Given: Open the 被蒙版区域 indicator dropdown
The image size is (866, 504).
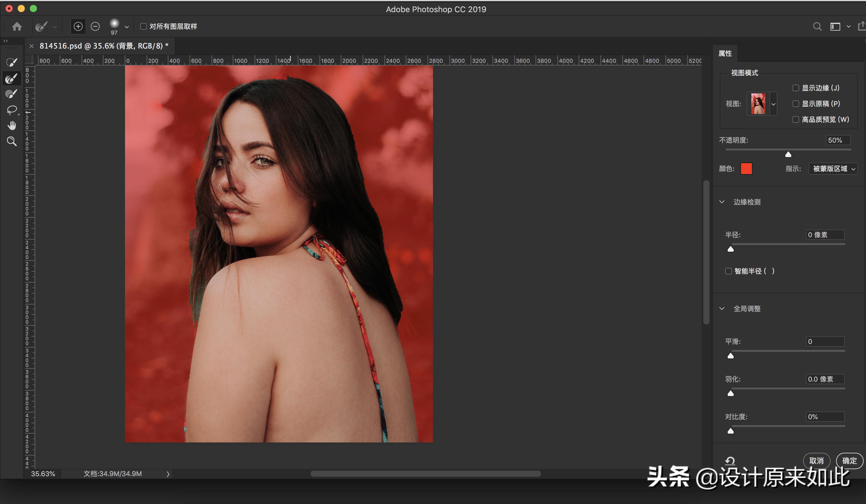Looking at the screenshot, I should click(x=833, y=169).
